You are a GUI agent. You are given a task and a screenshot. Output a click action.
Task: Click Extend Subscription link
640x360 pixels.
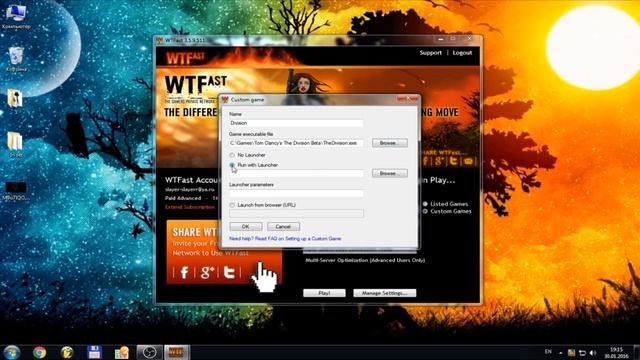coord(190,207)
